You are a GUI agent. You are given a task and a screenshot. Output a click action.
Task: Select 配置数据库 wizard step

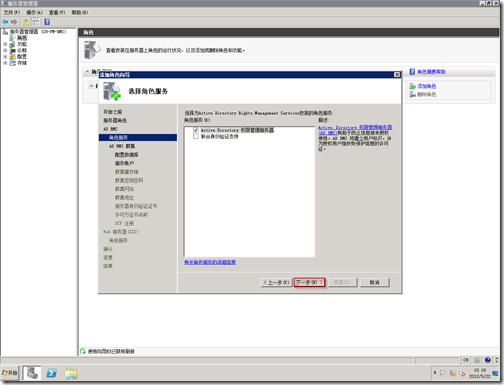pyautogui.click(x=127, y=155)
